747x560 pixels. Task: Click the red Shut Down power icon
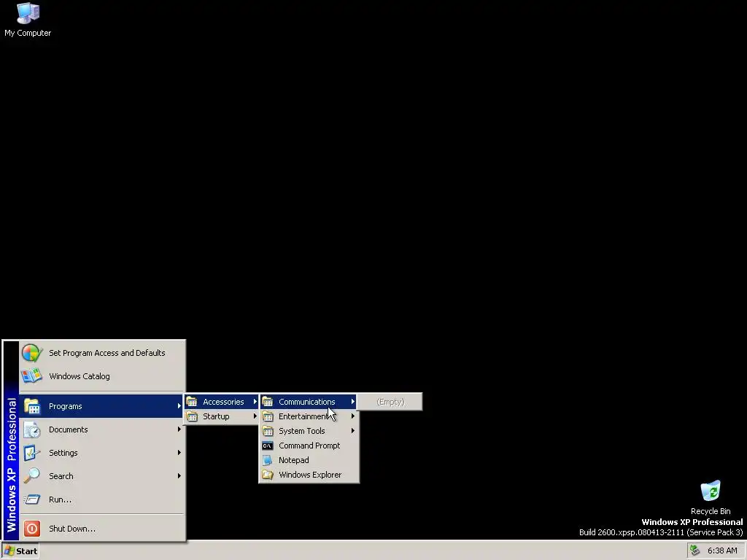coord(32,529)
